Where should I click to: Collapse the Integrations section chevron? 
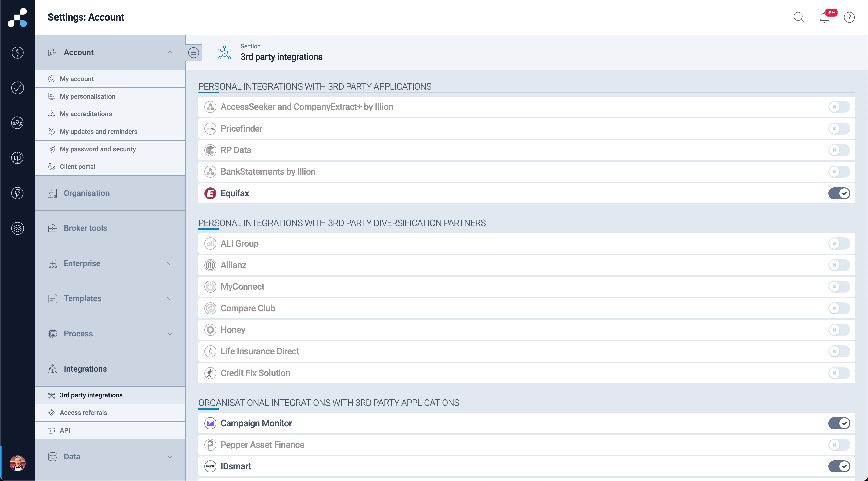(170, 369)
